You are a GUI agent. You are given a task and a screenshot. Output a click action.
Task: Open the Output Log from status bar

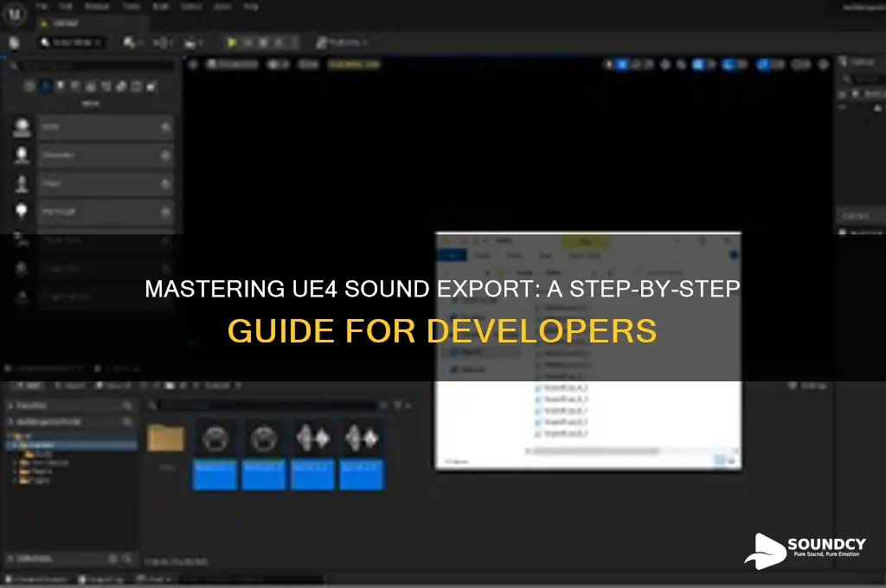[x=102, y=579]
